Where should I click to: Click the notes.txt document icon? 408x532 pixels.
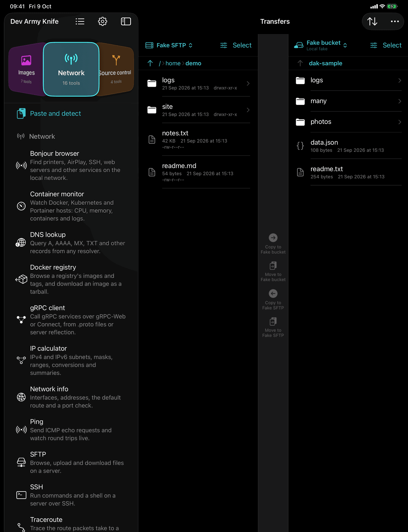click(x=152, y=140)
